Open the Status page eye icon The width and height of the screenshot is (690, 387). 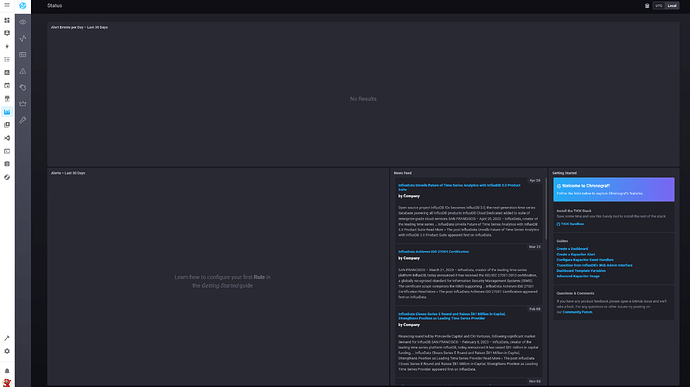coord(23,22)
